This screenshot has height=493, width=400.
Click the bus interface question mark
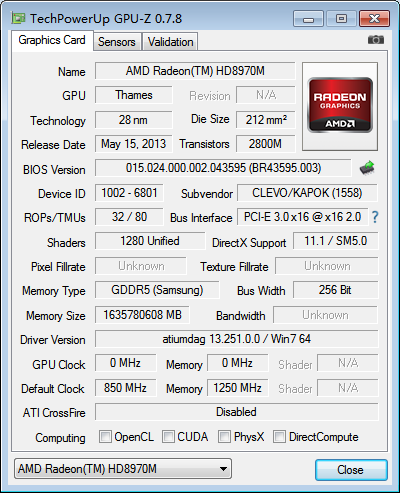point(375,217)
